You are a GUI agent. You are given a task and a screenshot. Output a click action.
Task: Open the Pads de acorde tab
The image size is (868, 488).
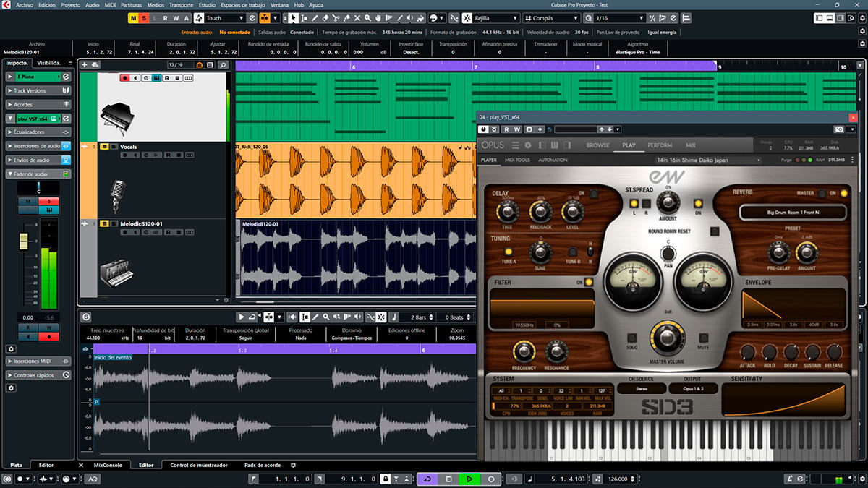tap(263, 465)
